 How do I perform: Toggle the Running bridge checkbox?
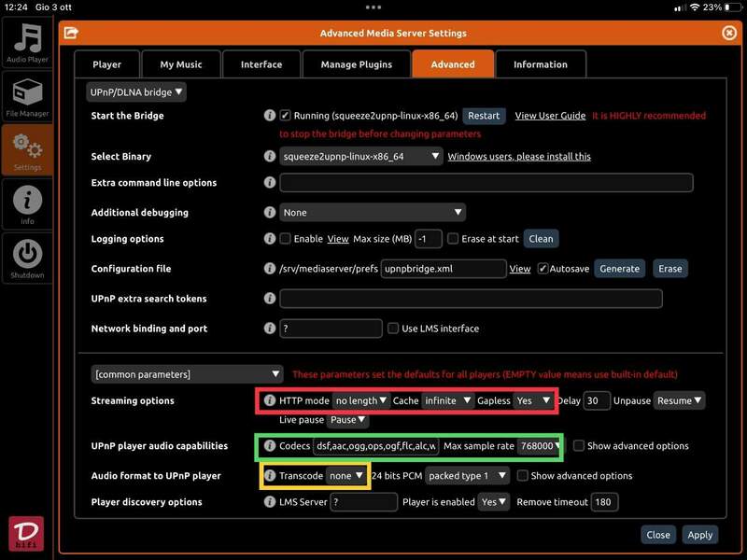[286, 116]
